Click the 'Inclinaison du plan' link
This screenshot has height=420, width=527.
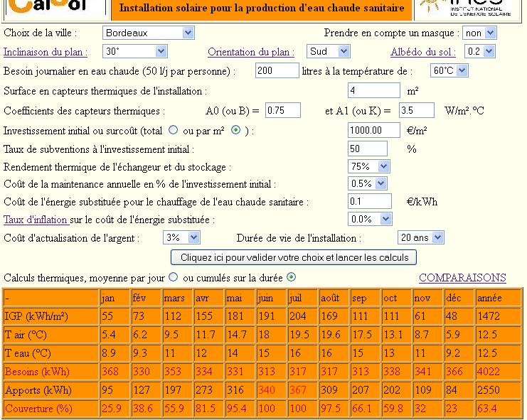tap(46, 52)
